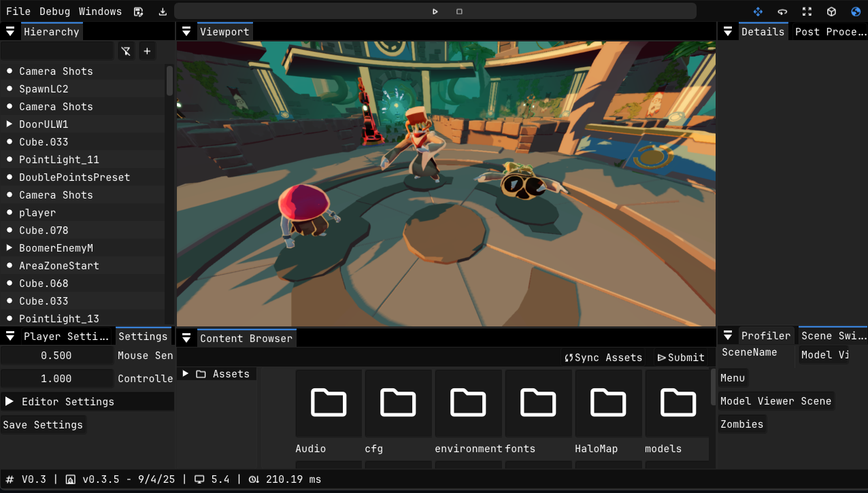
Task: Expand the DoorULW1 tree node
Action: pyautogui.click(x=10, y=124)
